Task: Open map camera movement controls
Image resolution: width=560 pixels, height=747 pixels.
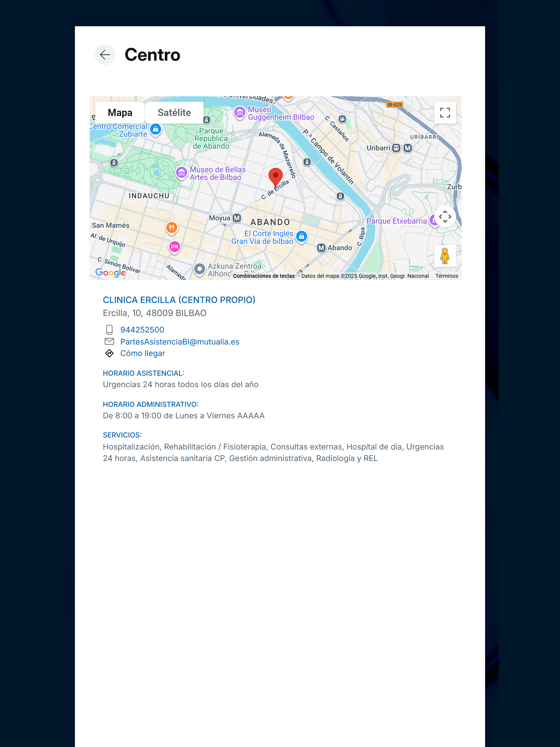Action: tap(445, 217)
